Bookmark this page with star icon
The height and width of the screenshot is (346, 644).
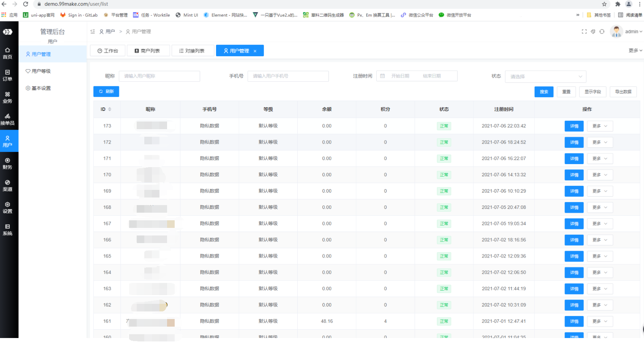[604, 4]
